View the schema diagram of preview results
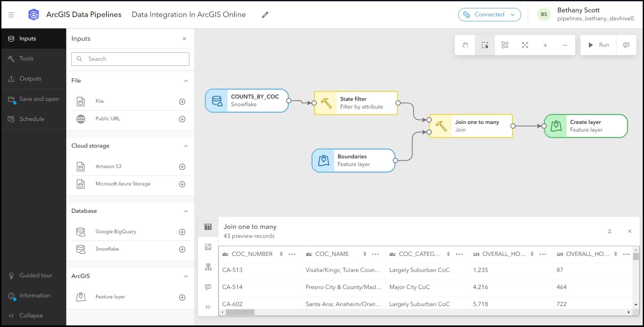 click(208, 267)
